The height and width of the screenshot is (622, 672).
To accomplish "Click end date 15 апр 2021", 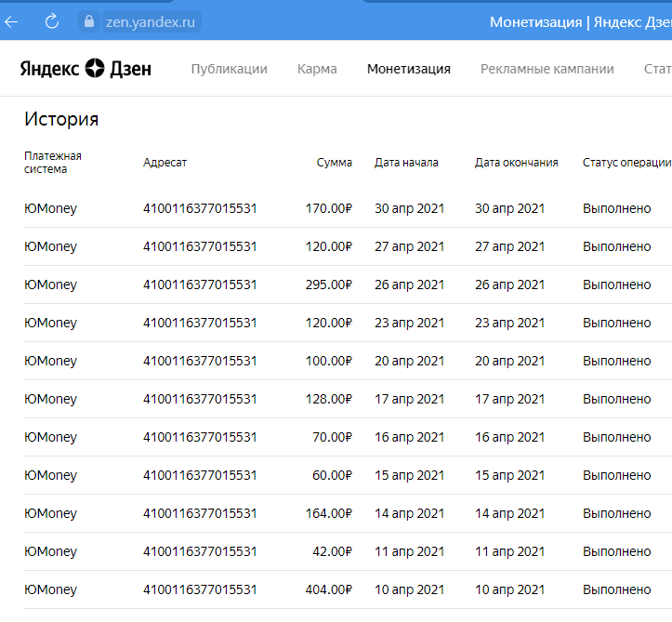I will [509, 476].
